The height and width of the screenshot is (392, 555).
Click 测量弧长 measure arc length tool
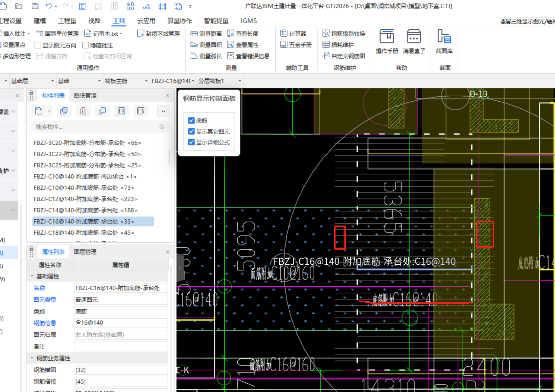coord(206,56)
